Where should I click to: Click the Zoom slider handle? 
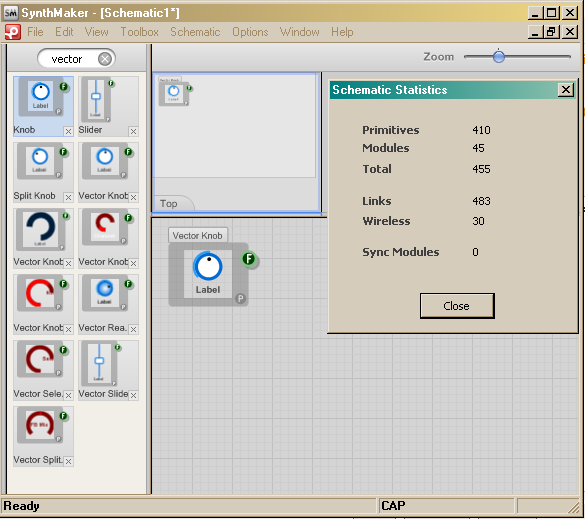pyautogui.click(x=498, y=57)
